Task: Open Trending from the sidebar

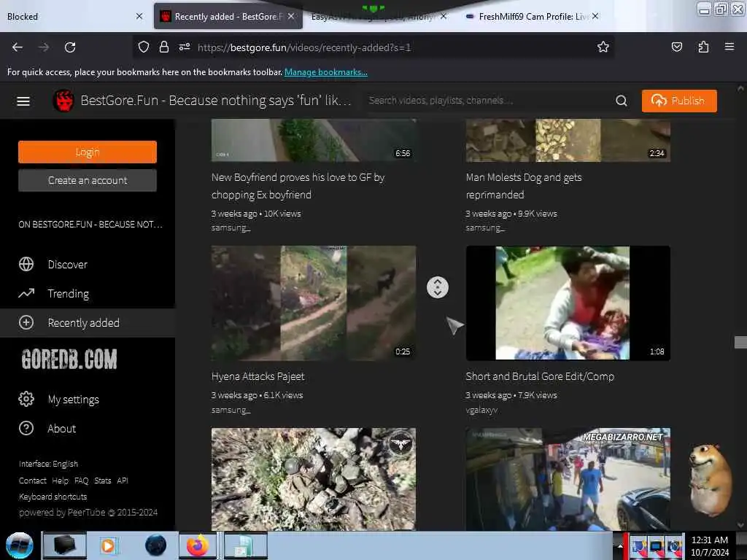Action: pos(88,293)
